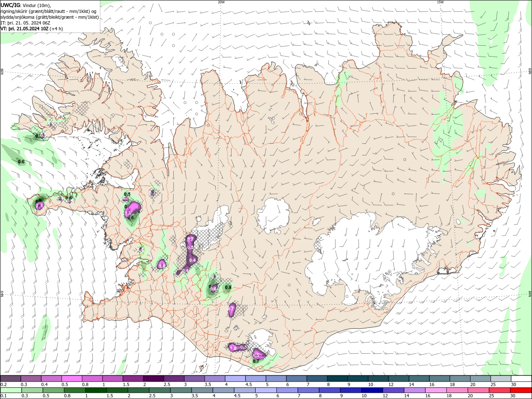Image resolution: width=532 pixels, height=399 pixels.
Task: Pick lower legend bright red swatch after 30
Action: [521, 390]
